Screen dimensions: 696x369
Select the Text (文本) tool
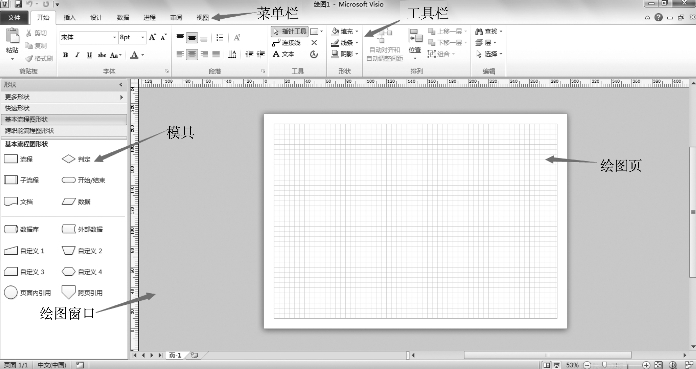(283, 54)
